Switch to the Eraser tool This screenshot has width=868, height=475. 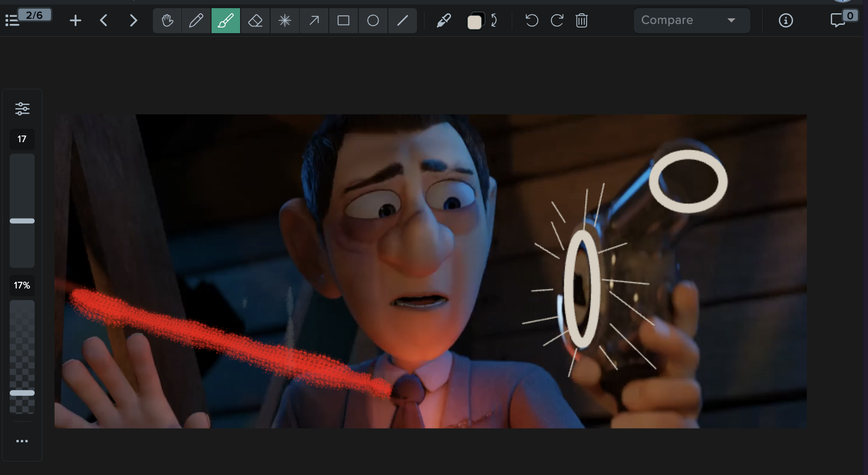(x=255, y=20)
